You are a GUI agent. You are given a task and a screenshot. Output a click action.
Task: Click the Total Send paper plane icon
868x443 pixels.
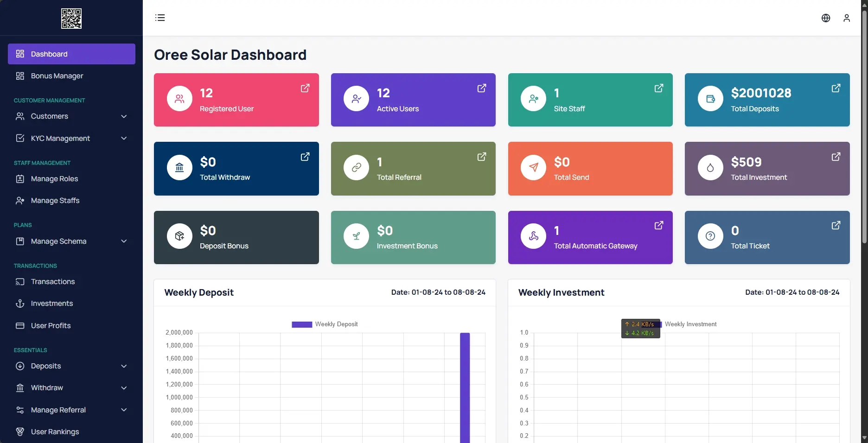[533, 168]
